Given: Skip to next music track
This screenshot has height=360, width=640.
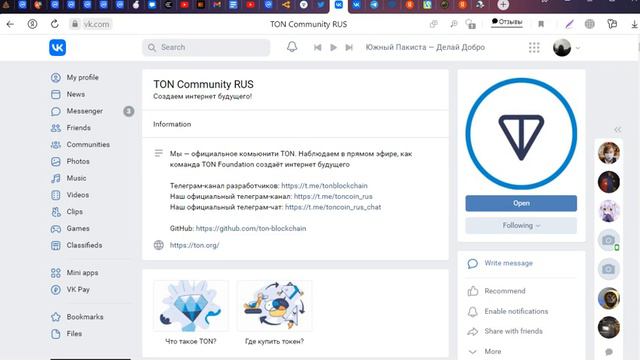Looking at the screenshot, I should [349, 47].
